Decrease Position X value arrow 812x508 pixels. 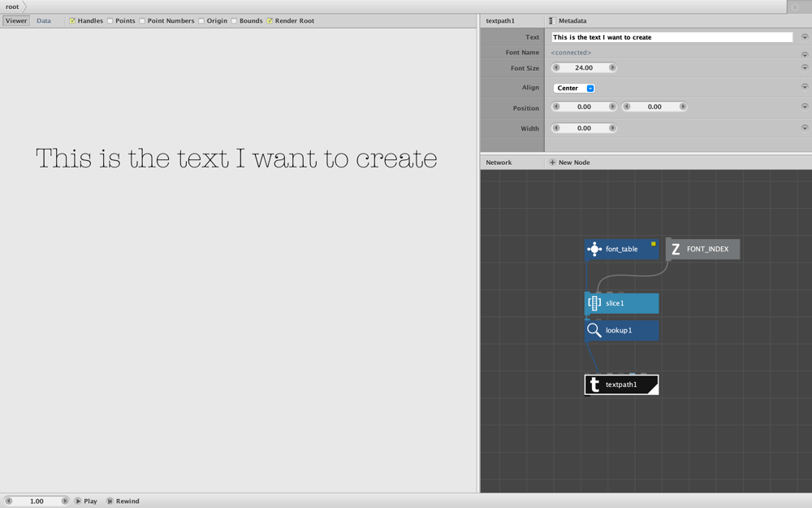[x=556, y=106]
